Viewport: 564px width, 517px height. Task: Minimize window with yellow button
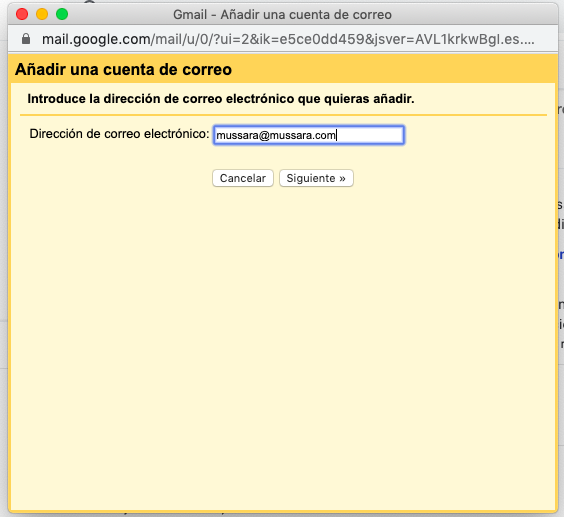pyautogui.click(x=42, y=14)
